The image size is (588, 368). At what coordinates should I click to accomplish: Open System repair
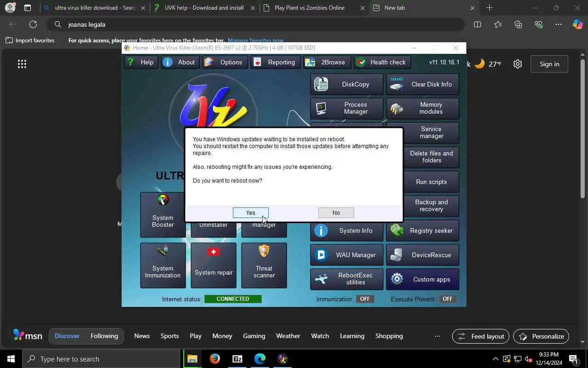click(x=213, y=265)
